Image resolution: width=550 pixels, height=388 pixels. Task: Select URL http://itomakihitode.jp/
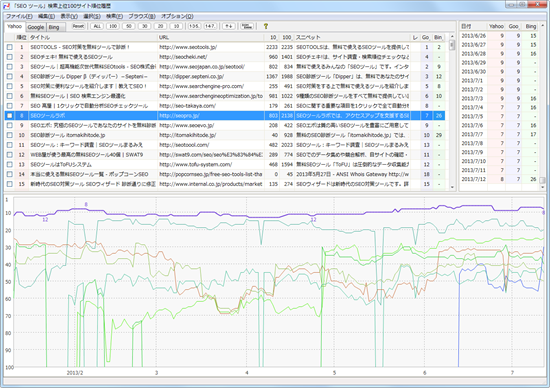(x=188, y=135)
